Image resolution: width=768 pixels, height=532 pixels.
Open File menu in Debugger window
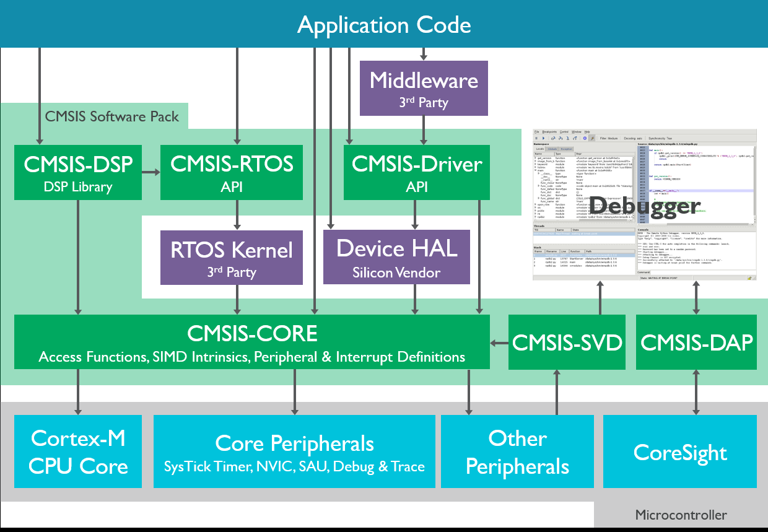pos(536,132)
